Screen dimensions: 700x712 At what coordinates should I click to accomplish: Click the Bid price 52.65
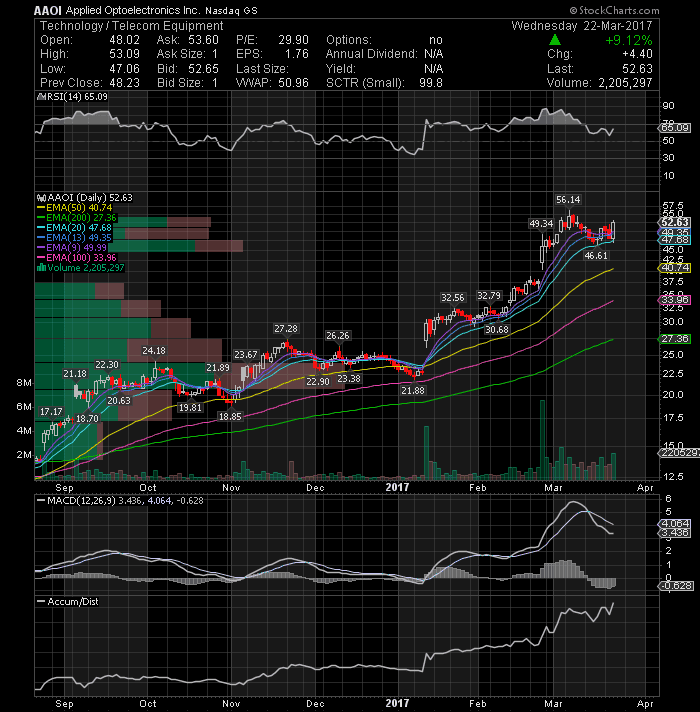tap(203, 69)
